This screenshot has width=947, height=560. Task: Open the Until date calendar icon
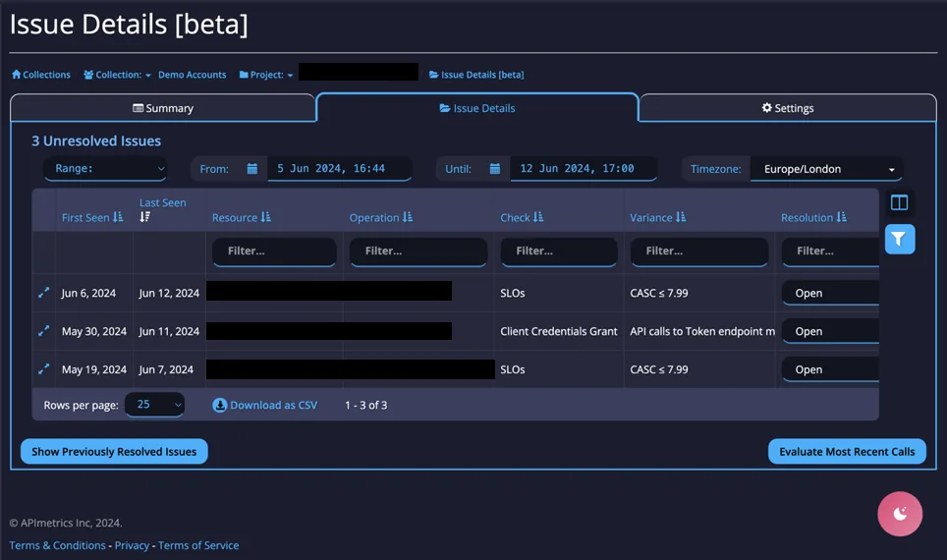[495, 169]
